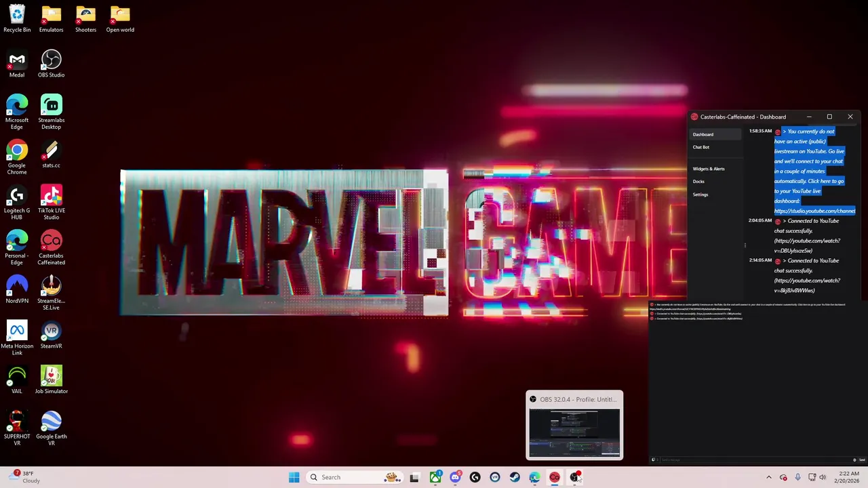868x488 pixels.
Task: Click the 2:14:05 AM timestamp
Action: 760,260
